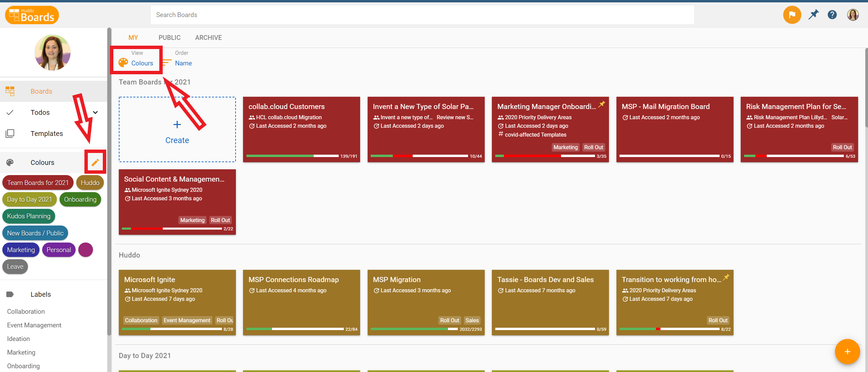The image size is (868, 372).
Task: Click the Templates copy icon
Action: 10,134
